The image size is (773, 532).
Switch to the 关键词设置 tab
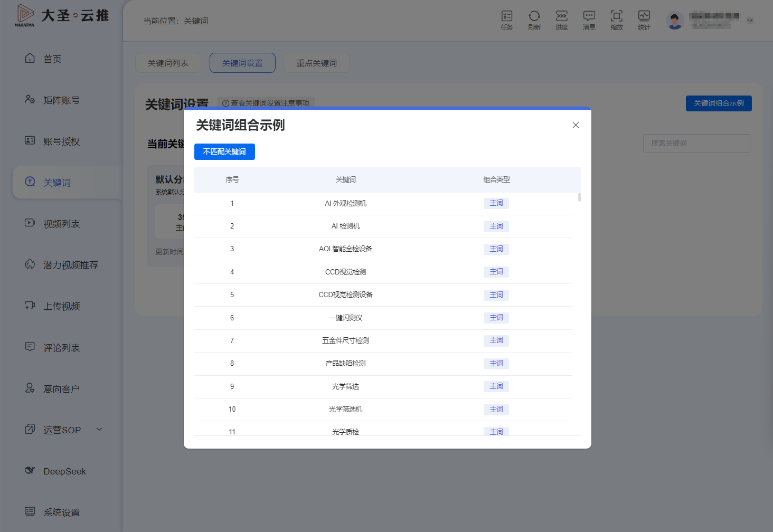click(242, 63)
